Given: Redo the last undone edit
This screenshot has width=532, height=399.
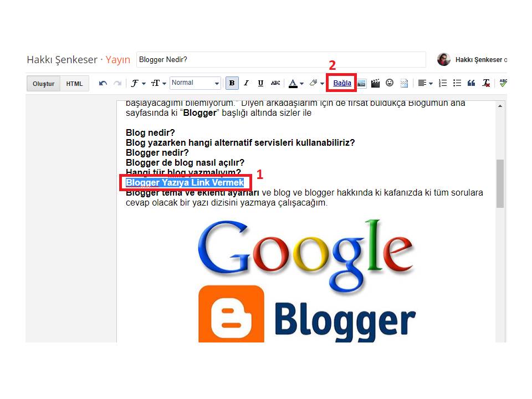Looking at the screenshot, I should coord(117,83).
